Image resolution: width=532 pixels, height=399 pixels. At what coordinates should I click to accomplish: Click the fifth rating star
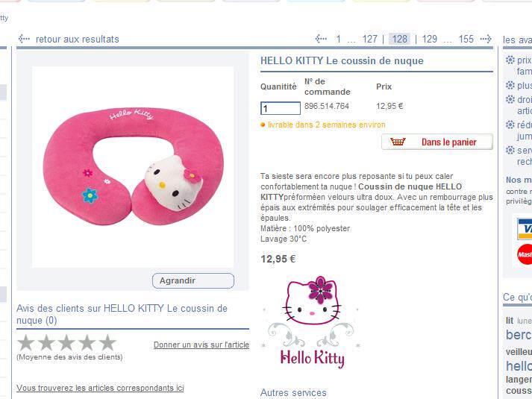tap(107, 343)
